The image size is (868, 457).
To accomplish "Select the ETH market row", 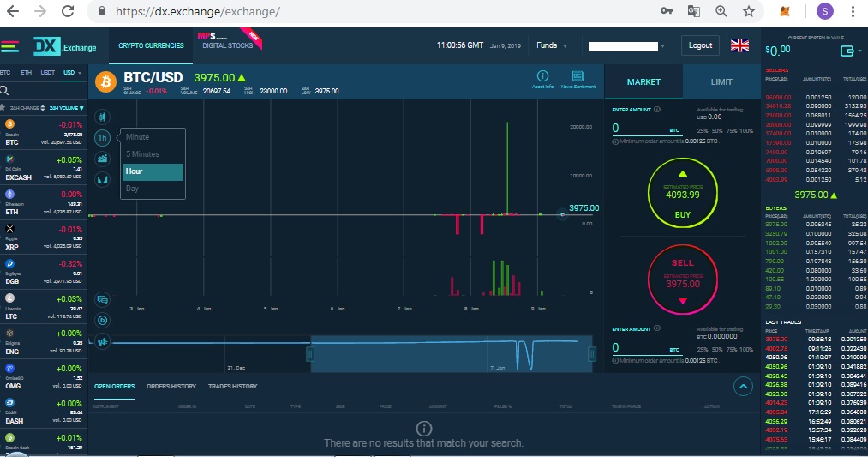I will (43, 203).
